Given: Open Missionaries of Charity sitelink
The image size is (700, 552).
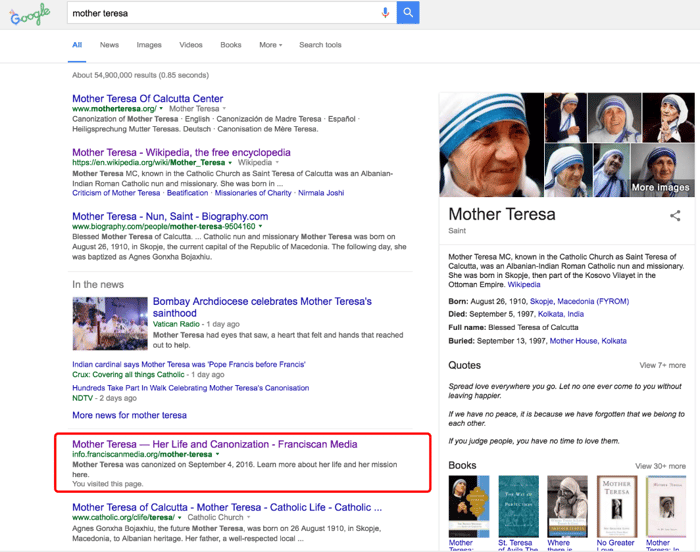Looking at the screenshot, I should click(x=253, y=193).
